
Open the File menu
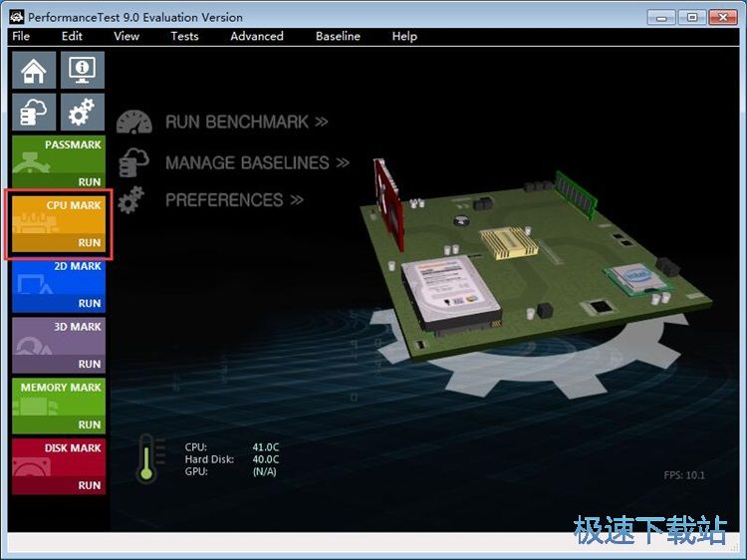point(21,36)
